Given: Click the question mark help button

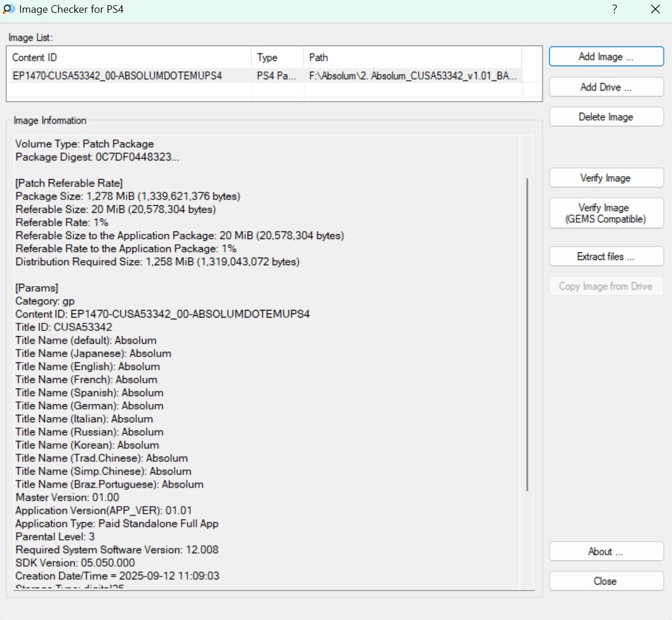Looking at the screenshot, I should (x=614, y=9).
